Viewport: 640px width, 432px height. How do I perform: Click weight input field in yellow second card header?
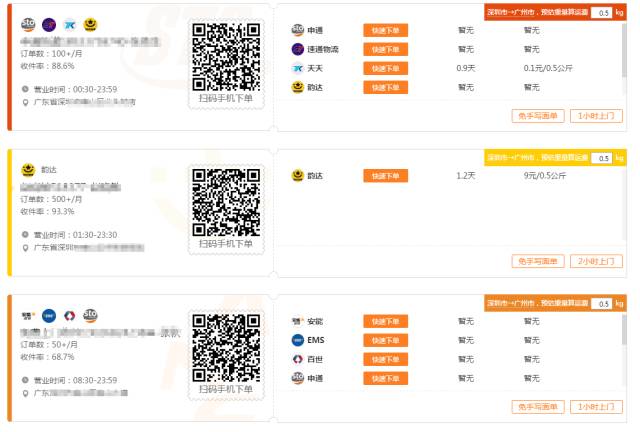[602, 158]
